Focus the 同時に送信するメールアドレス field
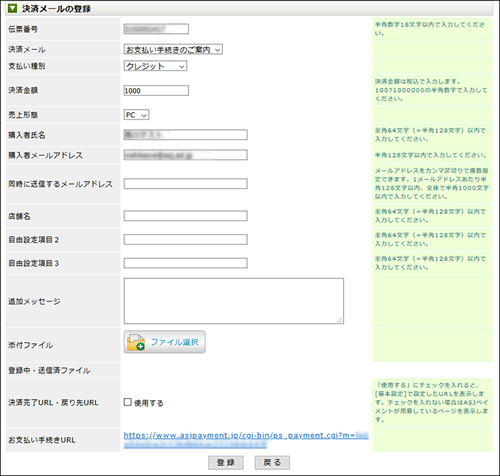Screen dimensions: 500x476 pos(186,184)
